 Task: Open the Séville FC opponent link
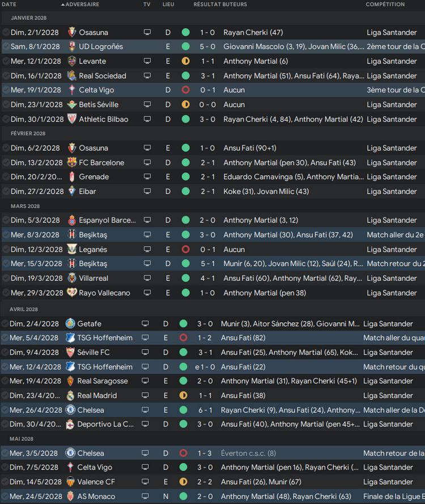[93, 352]
